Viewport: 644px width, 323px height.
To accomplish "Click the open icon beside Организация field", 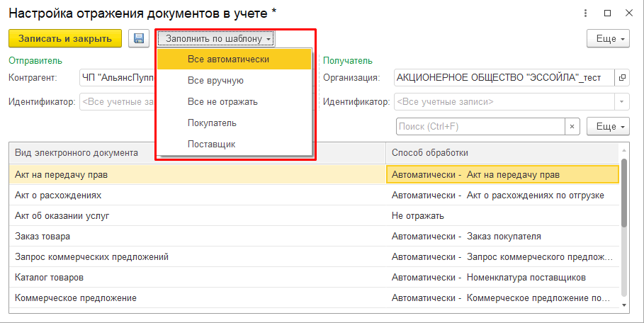I will (622, 78).
